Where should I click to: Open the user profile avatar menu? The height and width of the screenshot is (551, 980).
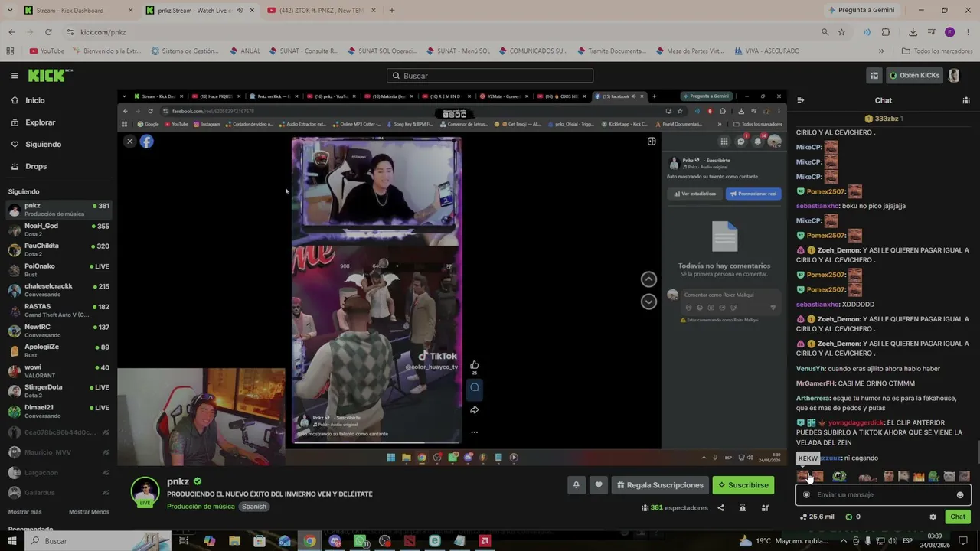coord(954,76)
